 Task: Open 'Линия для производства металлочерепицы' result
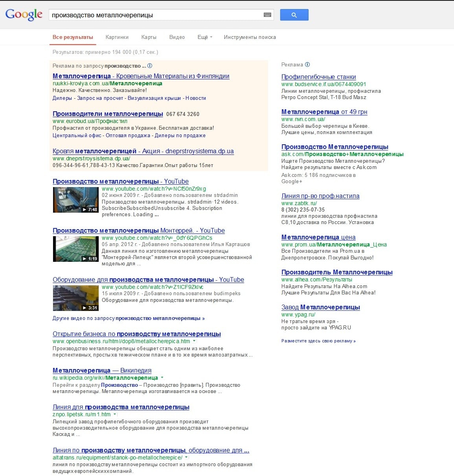(x=121, y=407)
